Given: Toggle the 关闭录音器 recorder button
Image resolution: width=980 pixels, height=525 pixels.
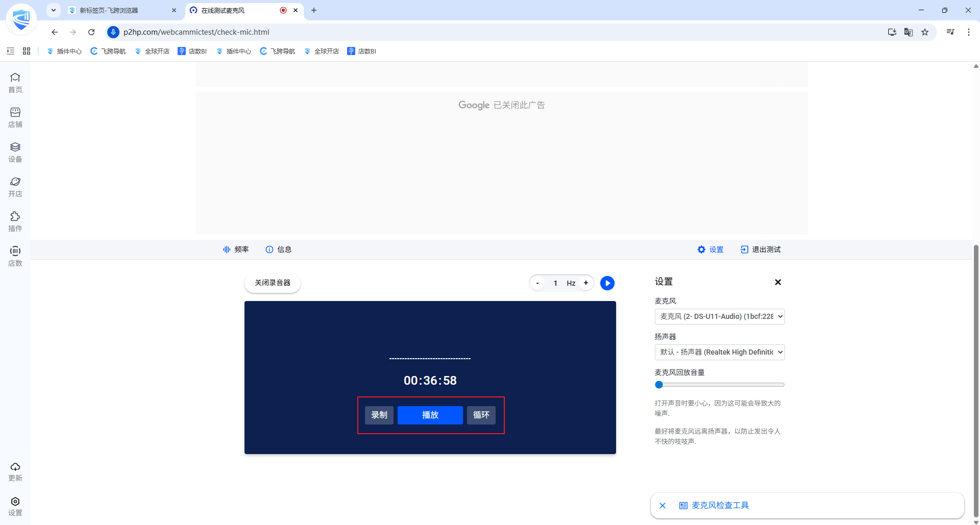Looking at the screenshot, I should tap(273, 283).
